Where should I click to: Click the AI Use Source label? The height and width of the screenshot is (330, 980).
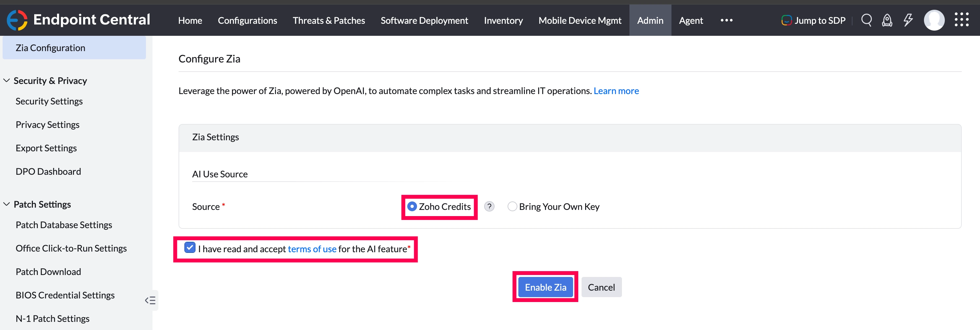(220, 174)
